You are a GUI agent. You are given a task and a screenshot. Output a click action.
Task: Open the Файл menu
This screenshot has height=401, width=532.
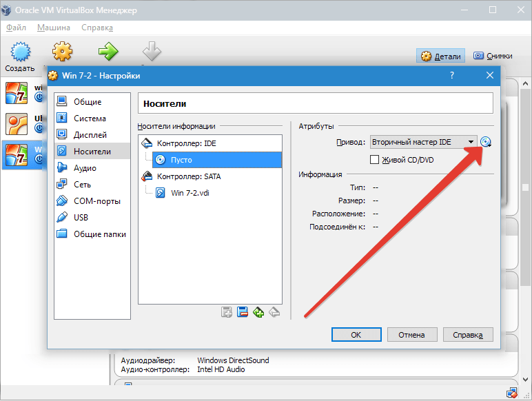click(17, 28)
